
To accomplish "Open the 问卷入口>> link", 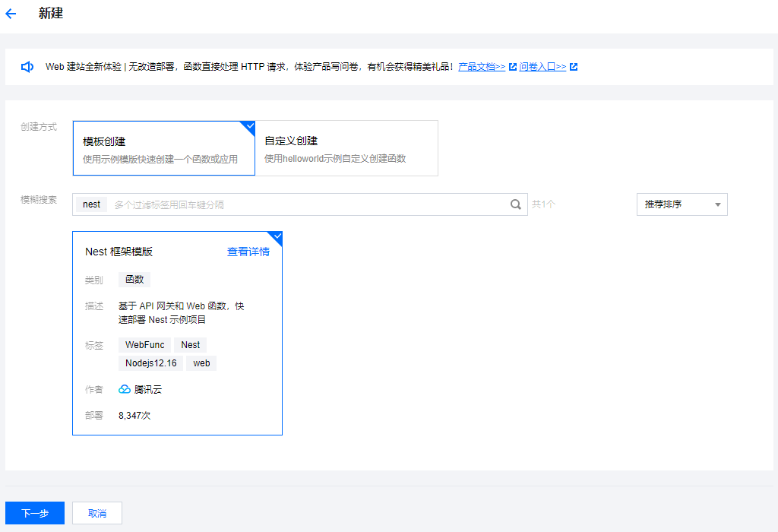I will point(542,67).
